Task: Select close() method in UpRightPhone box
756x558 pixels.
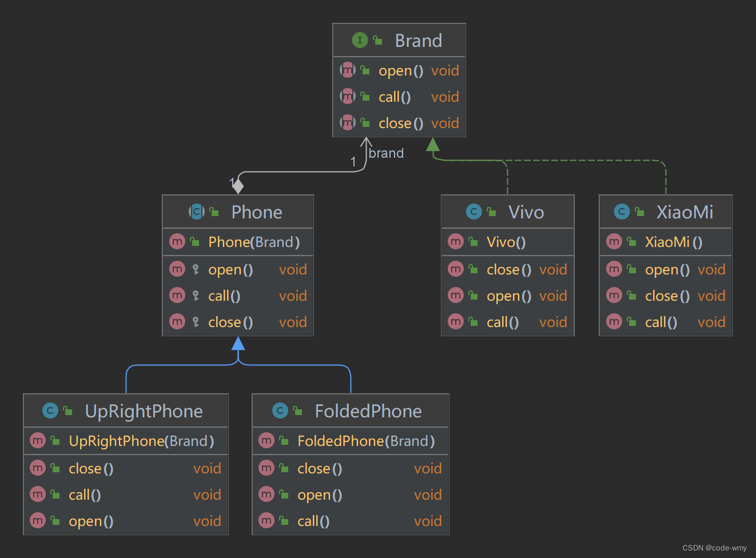Action: [126, 468]
